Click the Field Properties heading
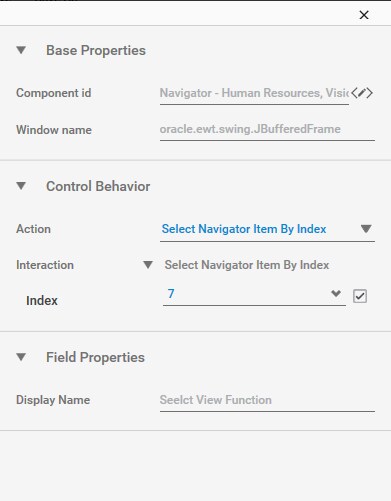The image size is (391, 501). click(95, 357)
